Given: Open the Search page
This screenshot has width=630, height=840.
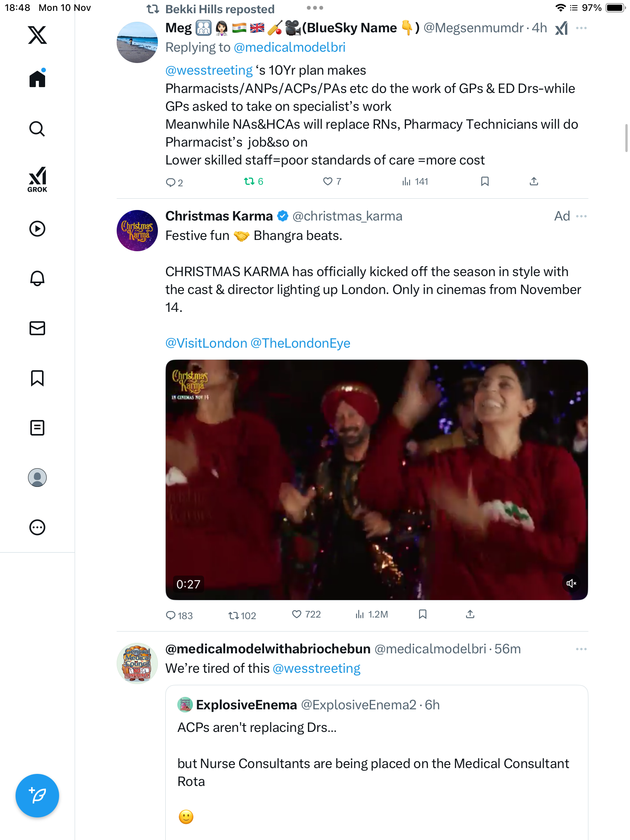Looking at the screenshot, I should tap(37, 129).
